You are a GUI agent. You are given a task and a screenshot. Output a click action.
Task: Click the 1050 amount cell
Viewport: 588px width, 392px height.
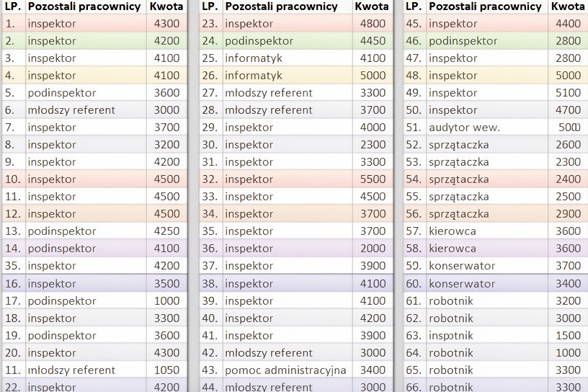[166, 370]
